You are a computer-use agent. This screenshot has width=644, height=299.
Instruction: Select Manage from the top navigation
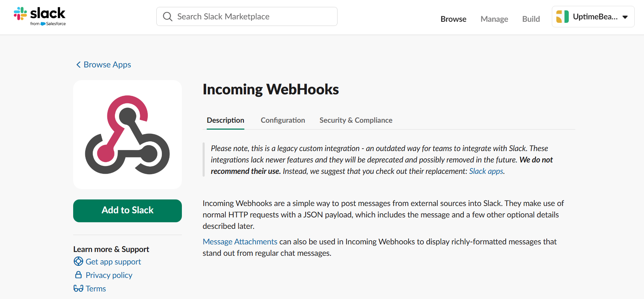(x=494, y=19)
